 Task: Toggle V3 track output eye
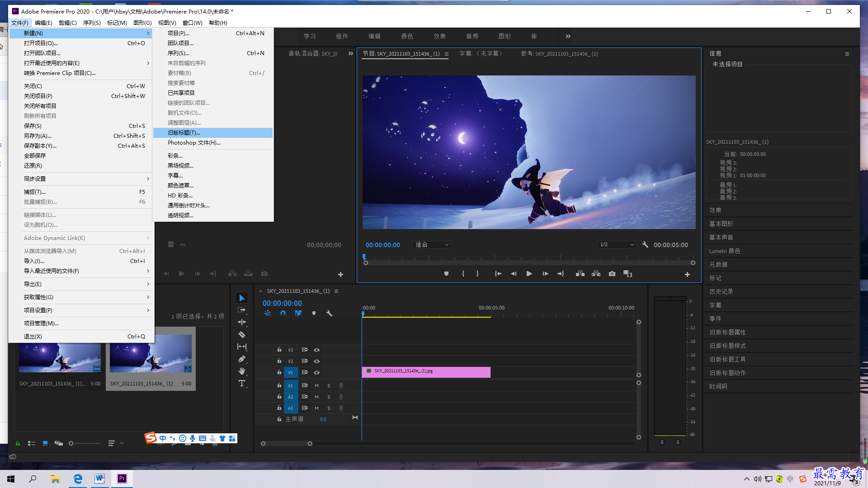pos(317,350)
